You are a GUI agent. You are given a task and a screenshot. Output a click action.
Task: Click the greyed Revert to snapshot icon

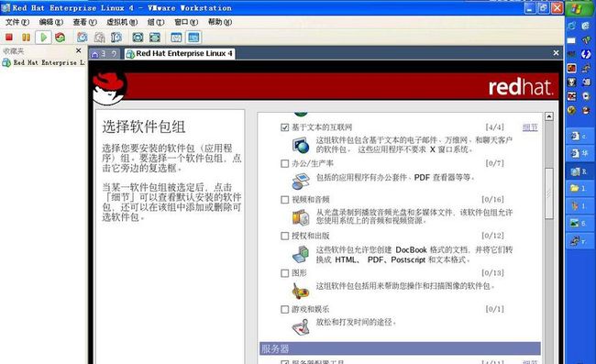coord(100,38)
